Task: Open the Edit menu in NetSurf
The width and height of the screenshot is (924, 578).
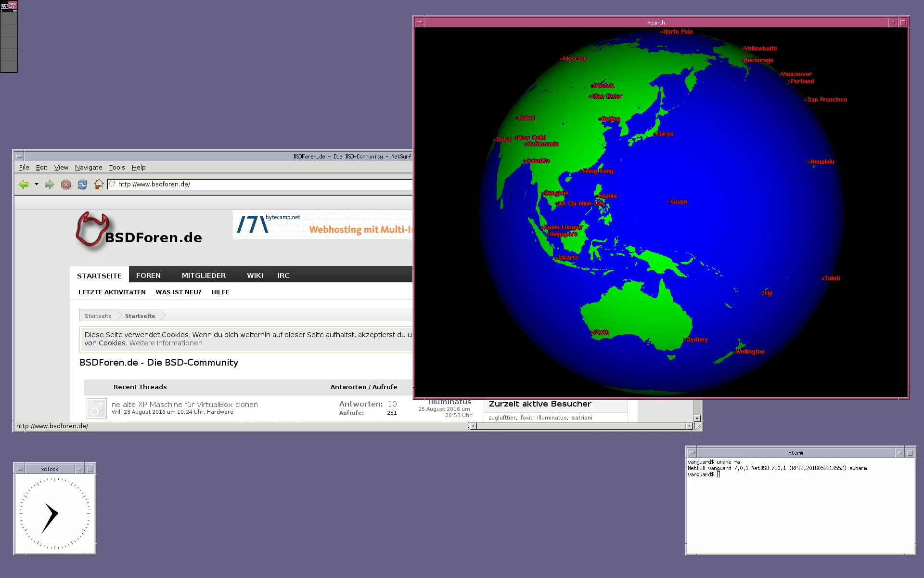Action: point(41,167)
